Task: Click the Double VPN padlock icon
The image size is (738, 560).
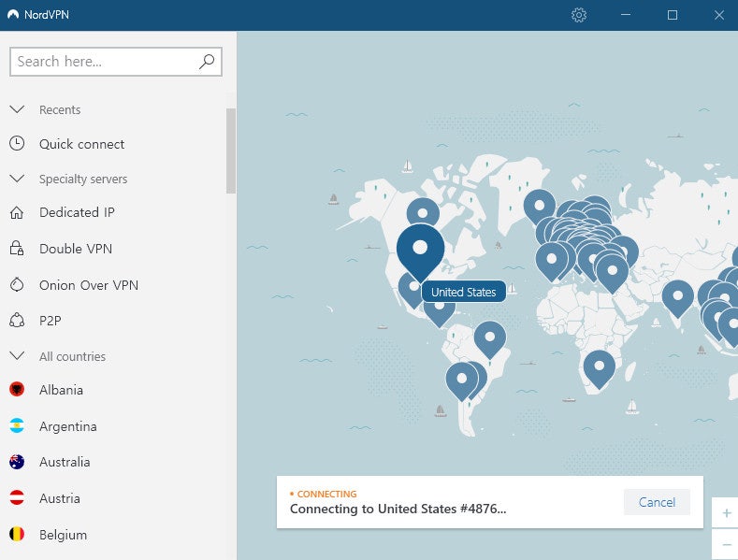Action: point(17,248)
